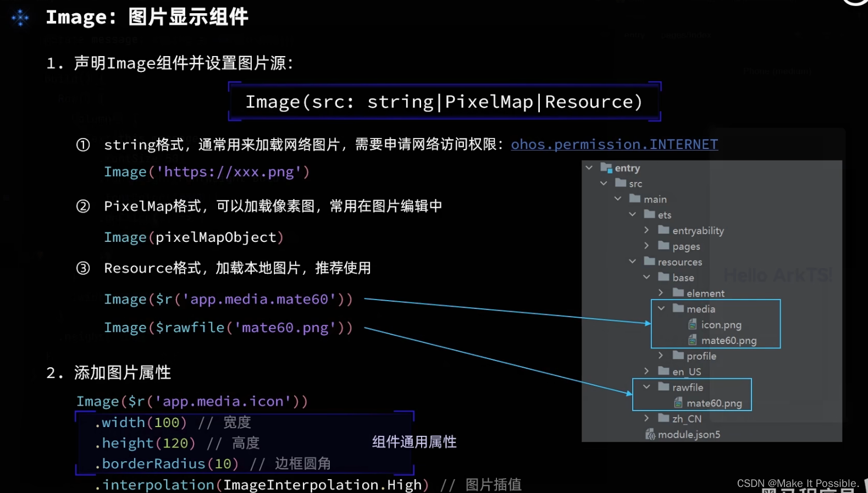Expand the en_US folder chevron
Viewport: 868px width, 493px height.
646,372
